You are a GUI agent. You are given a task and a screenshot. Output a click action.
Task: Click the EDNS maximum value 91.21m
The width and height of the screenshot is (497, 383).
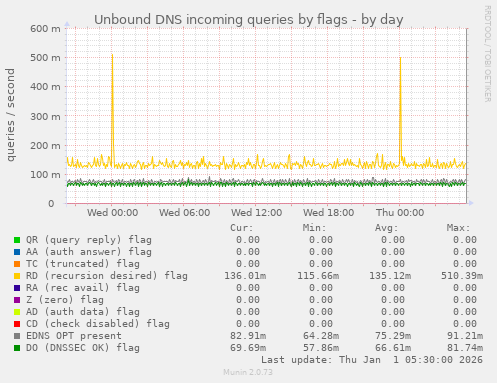(x=465, y=336)
